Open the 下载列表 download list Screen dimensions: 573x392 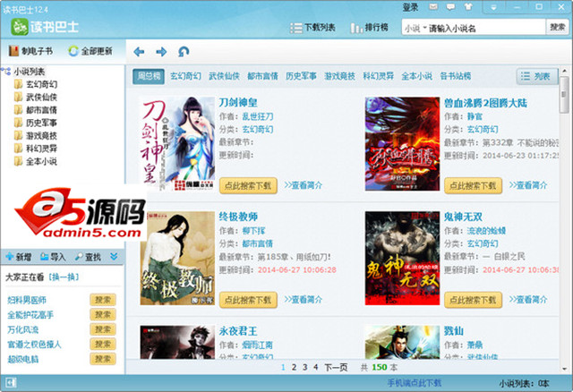click(x=312, y=28)
